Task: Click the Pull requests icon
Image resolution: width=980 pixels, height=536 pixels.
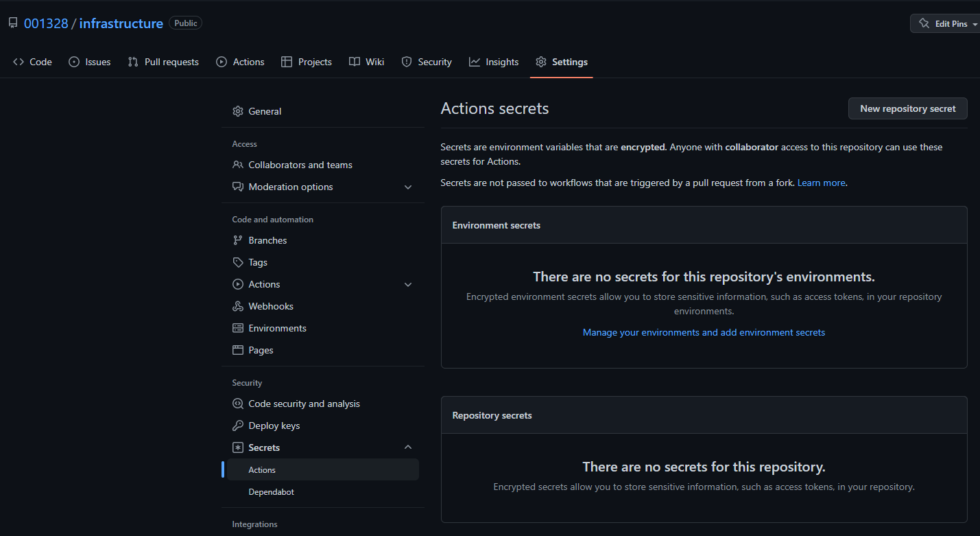Action: (x=133, y=62)
